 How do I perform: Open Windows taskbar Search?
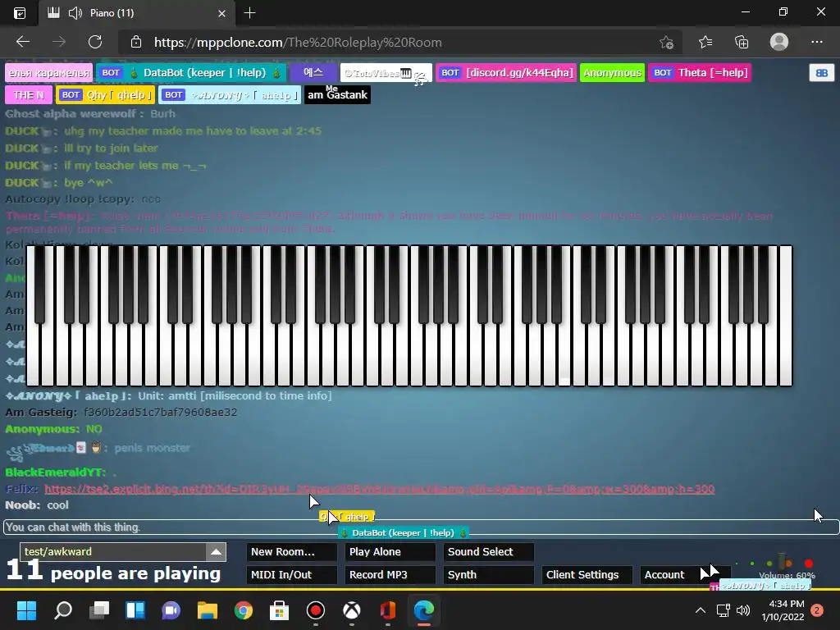[x=63, y=610]
